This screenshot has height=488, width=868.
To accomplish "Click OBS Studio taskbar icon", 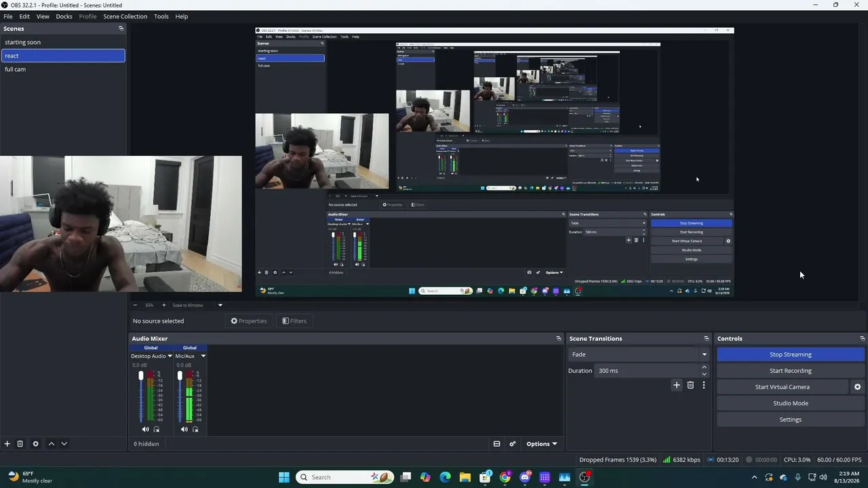I will 585,477.
